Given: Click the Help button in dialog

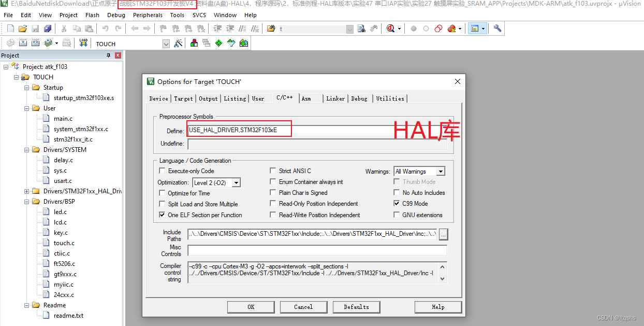Looking at the screenshot, I should click(438, 307).
